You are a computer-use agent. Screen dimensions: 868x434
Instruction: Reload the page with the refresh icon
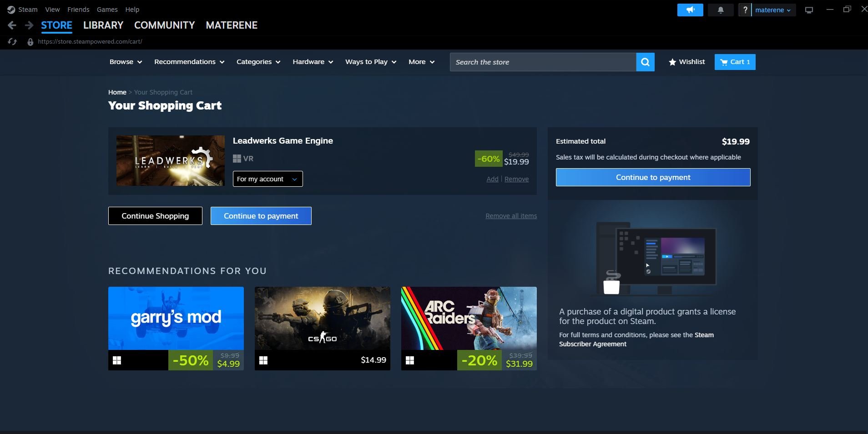(x=12, y=42)
